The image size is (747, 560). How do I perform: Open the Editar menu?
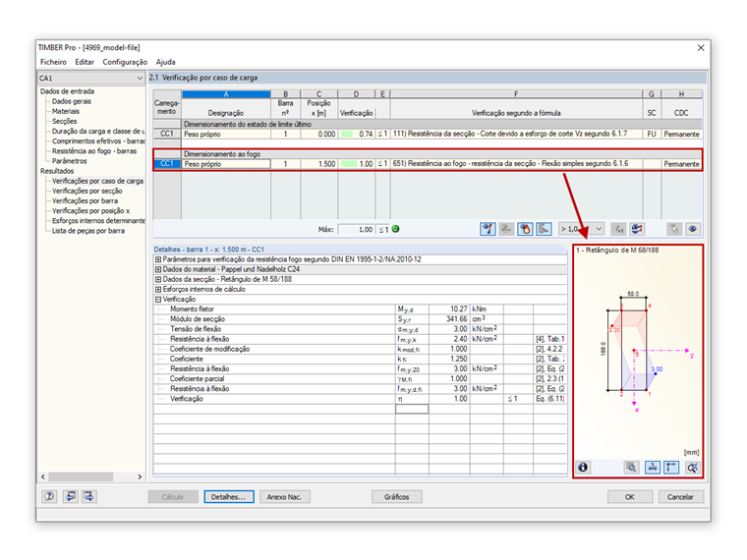coord(85,62)
